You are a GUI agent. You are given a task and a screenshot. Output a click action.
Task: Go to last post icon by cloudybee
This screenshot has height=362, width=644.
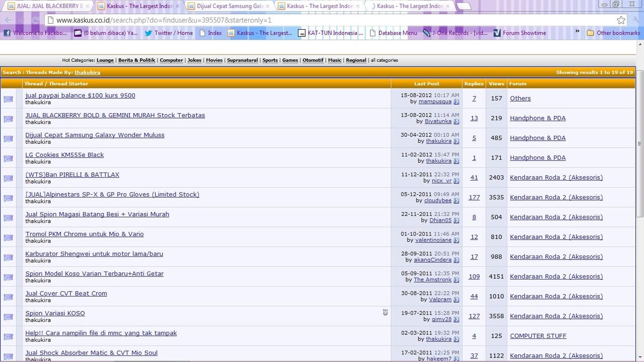click(x=456, y=201)
